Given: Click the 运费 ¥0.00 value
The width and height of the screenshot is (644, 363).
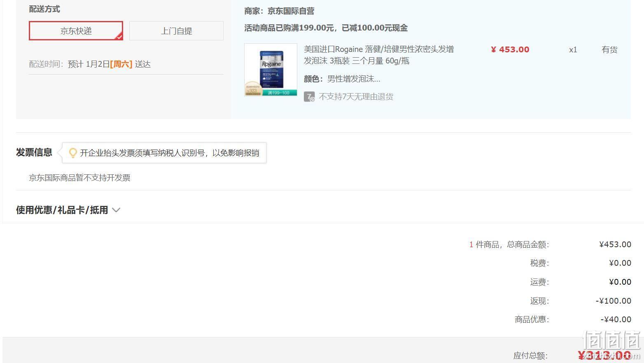Looking at the screenshot, I should (x=620, y=282).
